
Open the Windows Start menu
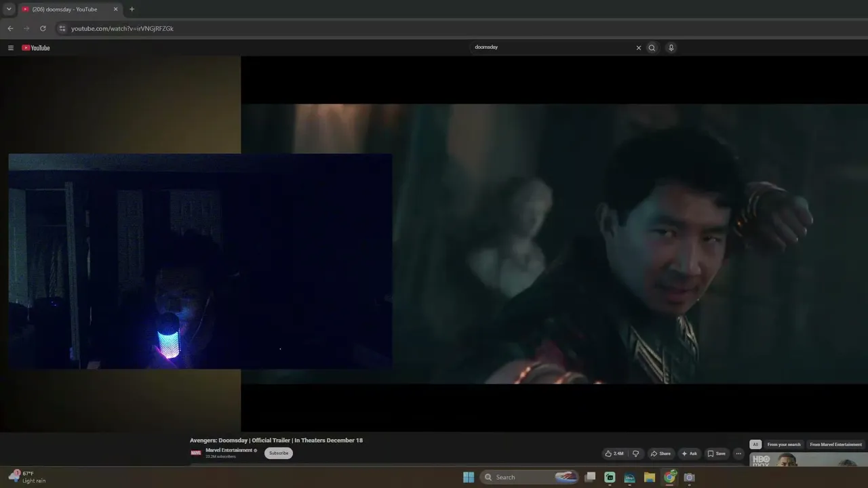[469, 477]
